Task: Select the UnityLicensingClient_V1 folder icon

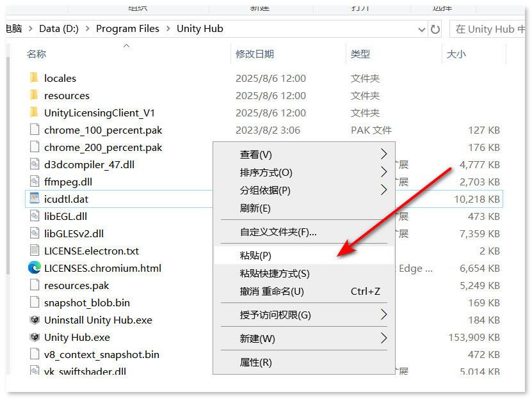Action: (x=34, y=113)
